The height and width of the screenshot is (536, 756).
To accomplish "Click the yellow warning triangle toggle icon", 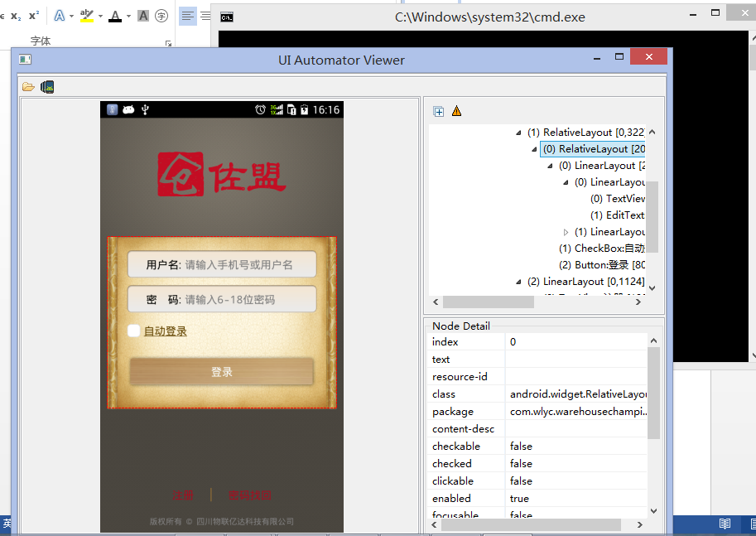I will [456, 112].
